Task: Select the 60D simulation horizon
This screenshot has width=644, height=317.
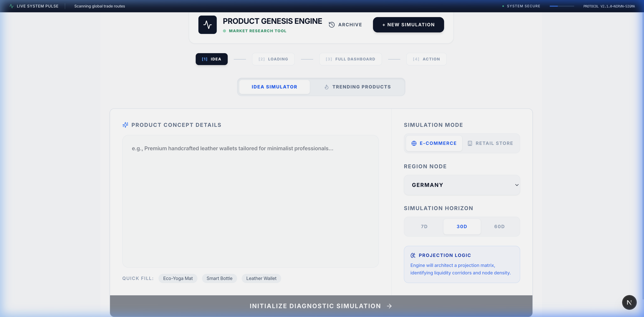Action: pos(499,226)
